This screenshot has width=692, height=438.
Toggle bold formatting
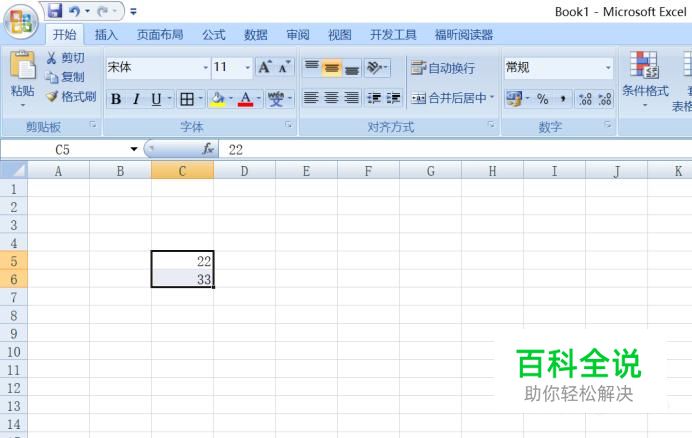point(116,99)
